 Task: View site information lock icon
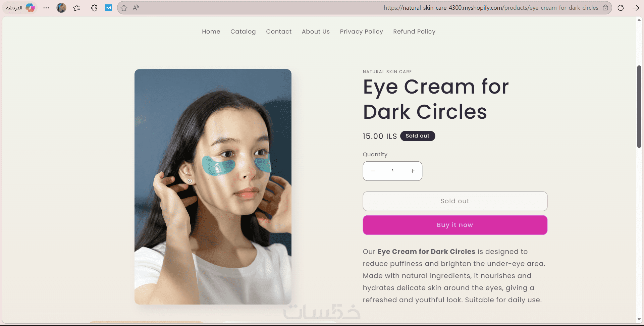point(605,8)
